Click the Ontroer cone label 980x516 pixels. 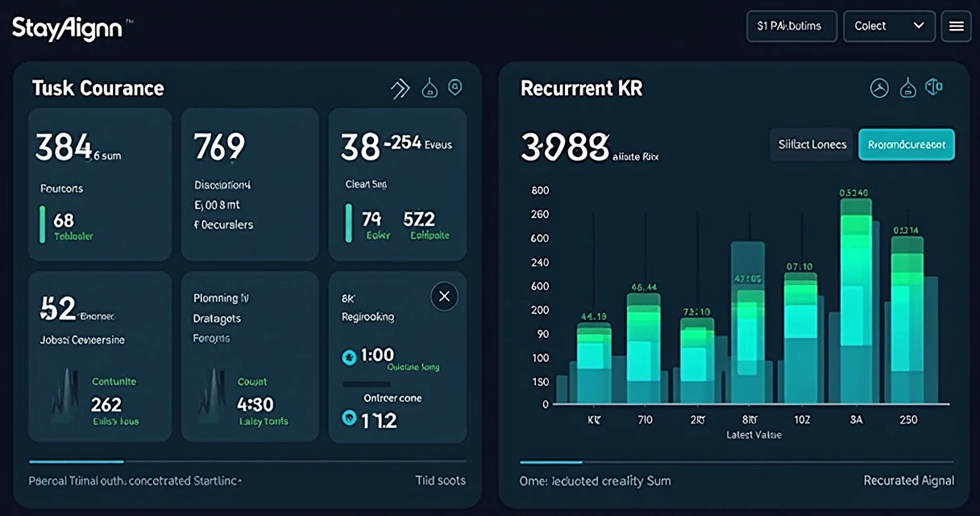392,398
